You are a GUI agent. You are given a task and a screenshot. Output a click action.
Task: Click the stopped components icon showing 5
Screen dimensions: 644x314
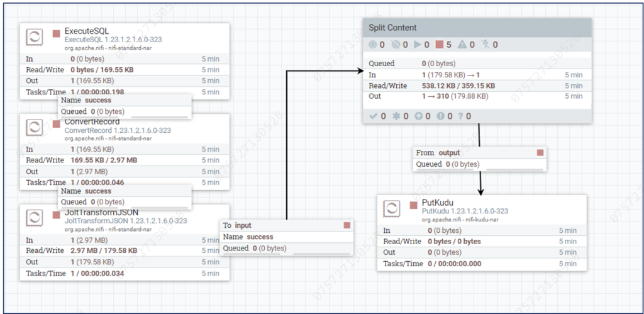pos(440,45)
